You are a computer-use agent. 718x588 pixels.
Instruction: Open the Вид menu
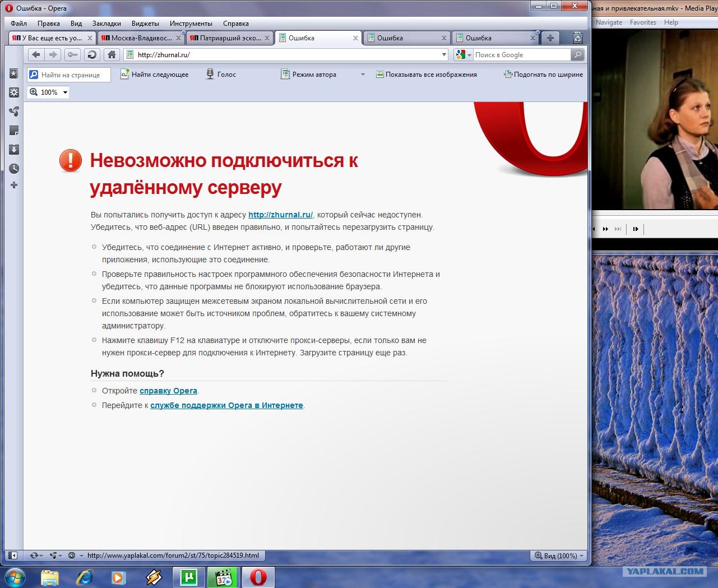click(76, 24)
